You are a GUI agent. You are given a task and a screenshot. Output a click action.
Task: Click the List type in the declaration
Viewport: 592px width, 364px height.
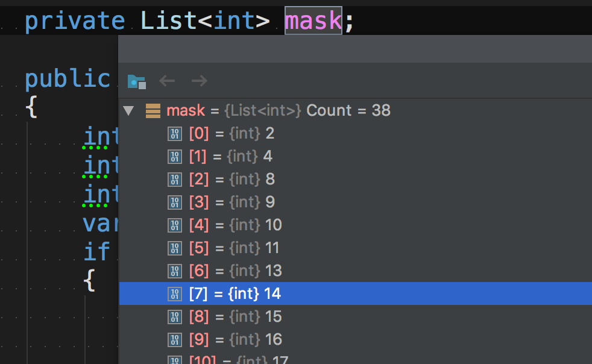coord(168,20)
